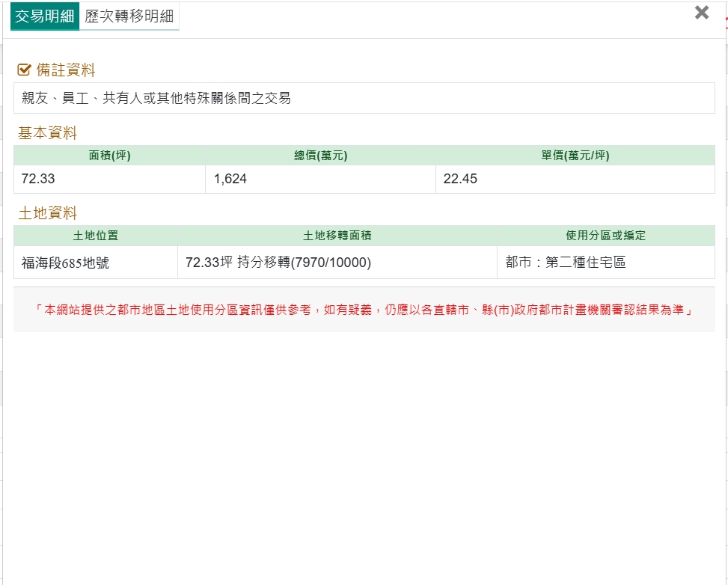Viewport: 728px width, 585px height.
Task: Open the 歷次轉移明細 tab
Action: tap(129, 16)
